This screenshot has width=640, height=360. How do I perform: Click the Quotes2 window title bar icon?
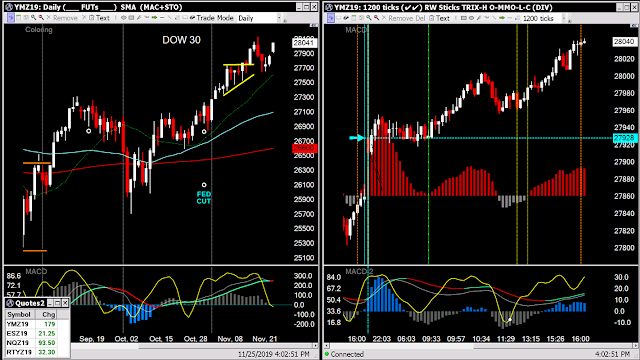(x=10, y=303)
